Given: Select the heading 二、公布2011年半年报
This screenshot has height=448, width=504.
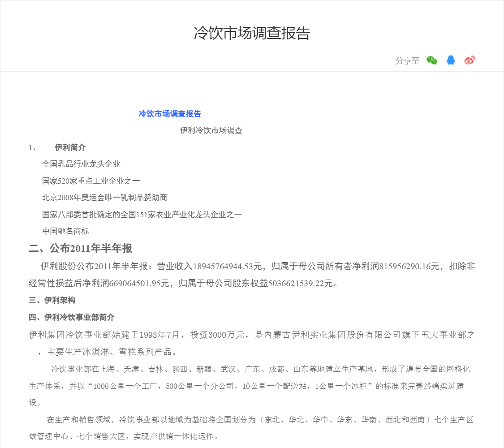Looking at the screenshot, I should pos(80,248).
